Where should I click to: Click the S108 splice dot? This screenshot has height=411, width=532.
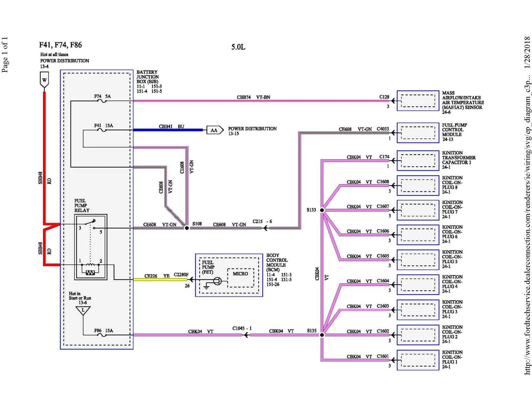pos(187,228)
